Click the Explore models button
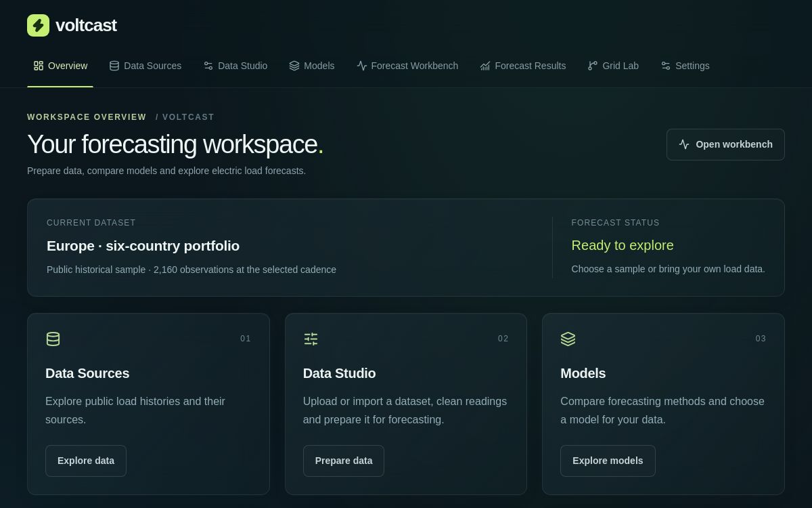The width and height of the screenshot is (812, 508). [x=608, y=461]
